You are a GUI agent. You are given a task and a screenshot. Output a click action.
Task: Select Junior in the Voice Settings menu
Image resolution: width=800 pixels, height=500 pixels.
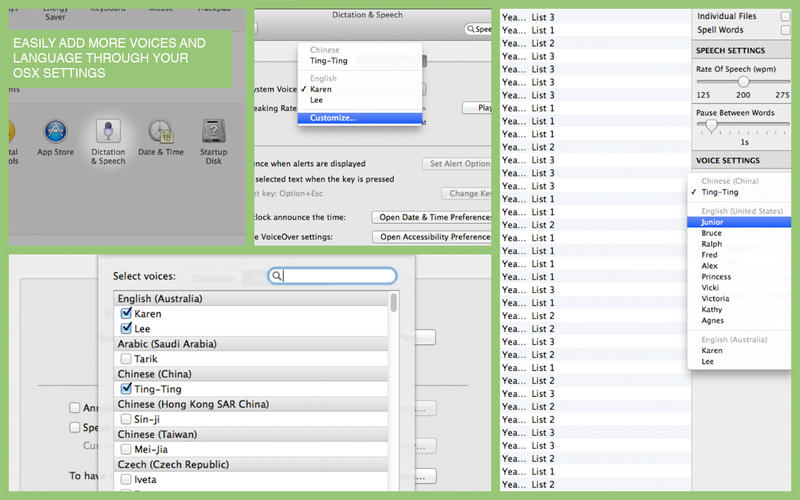739,222
